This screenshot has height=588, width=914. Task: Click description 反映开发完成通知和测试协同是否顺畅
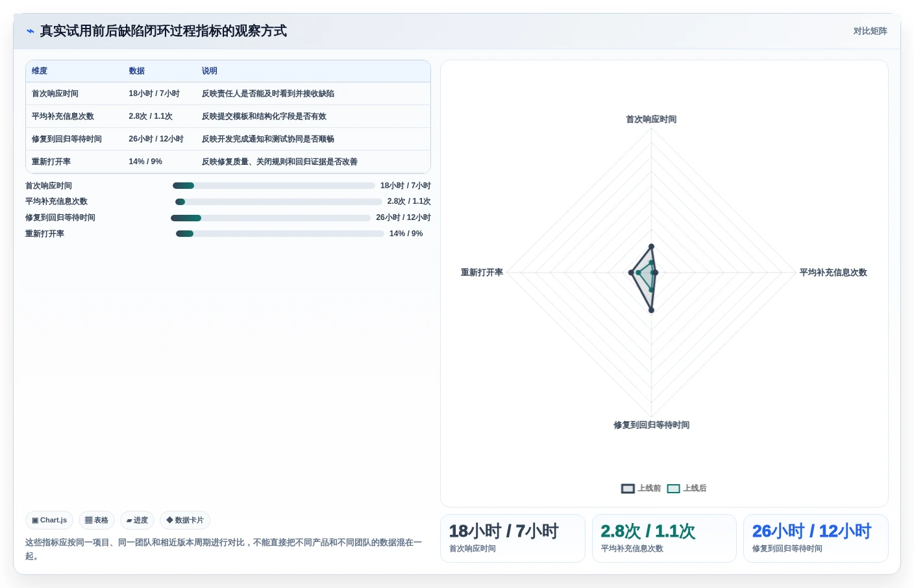point(267,140)
